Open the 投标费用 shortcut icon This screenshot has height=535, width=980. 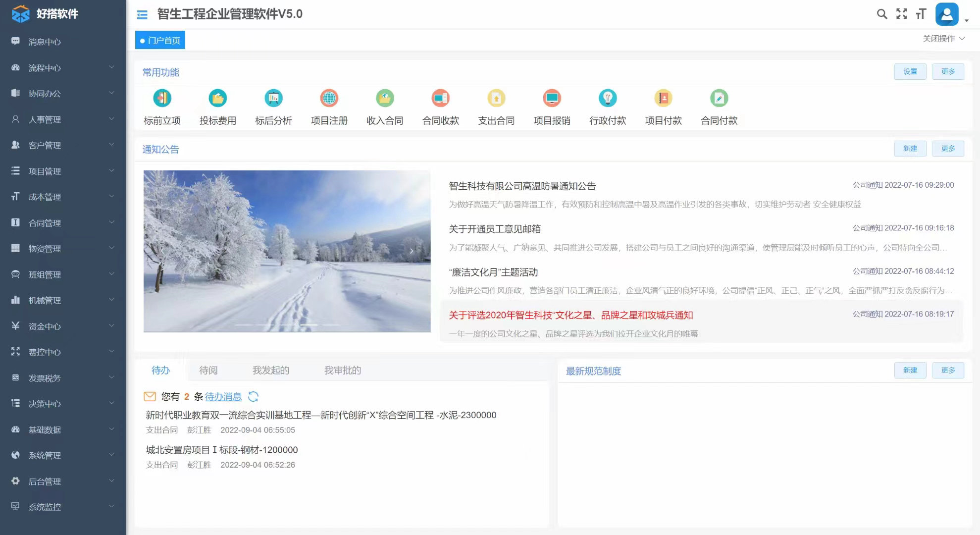[218, 98]
